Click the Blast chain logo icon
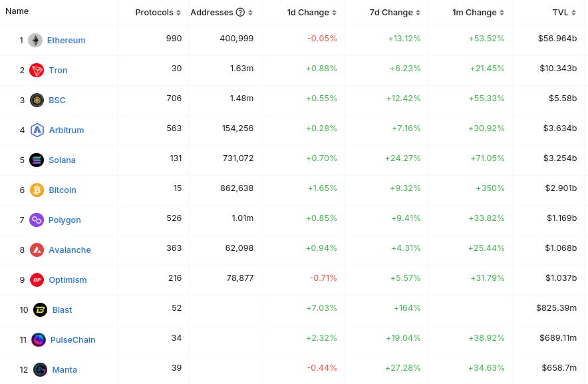The width and height of the screenshot is (588, 384). click(x=40, y=310)
